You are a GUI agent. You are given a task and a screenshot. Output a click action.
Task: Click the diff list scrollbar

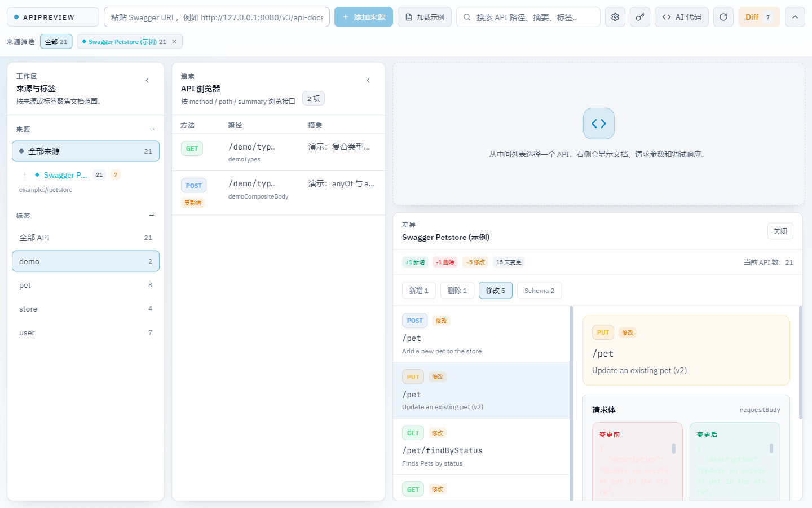coord(571,403)
